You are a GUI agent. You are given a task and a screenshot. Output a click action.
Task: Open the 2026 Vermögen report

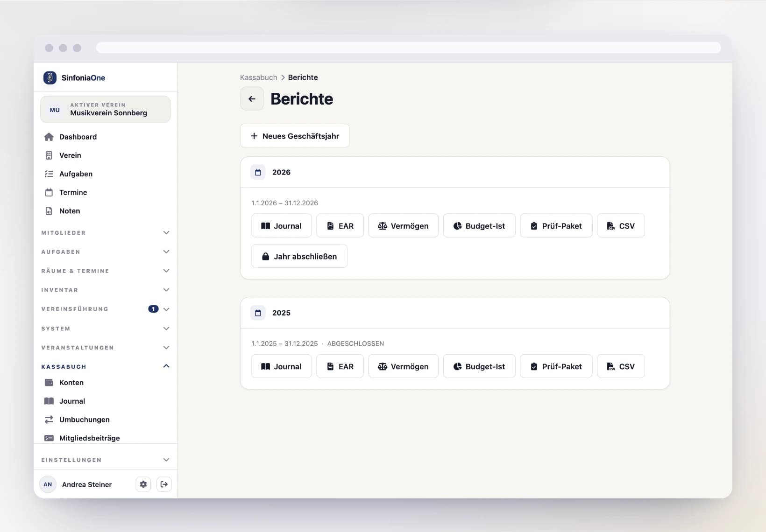click(x=403, y=226)
